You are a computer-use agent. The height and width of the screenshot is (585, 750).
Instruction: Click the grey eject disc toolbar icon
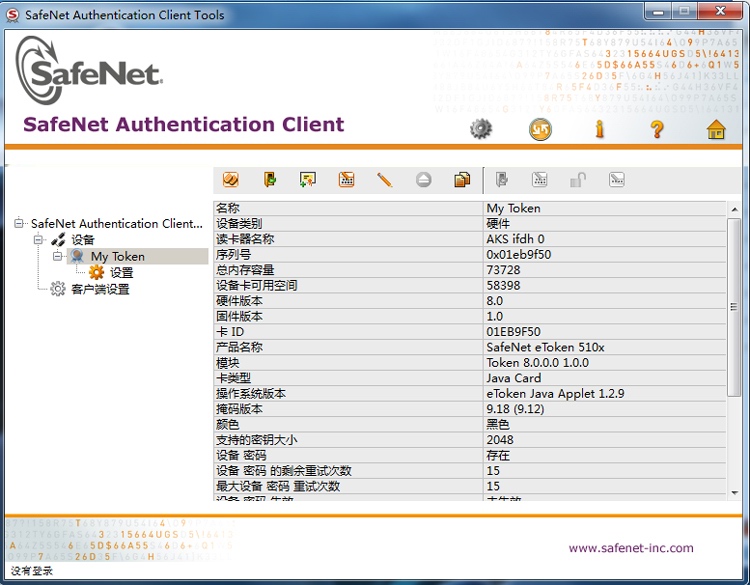pyautogui.click(x=423, y=180)
